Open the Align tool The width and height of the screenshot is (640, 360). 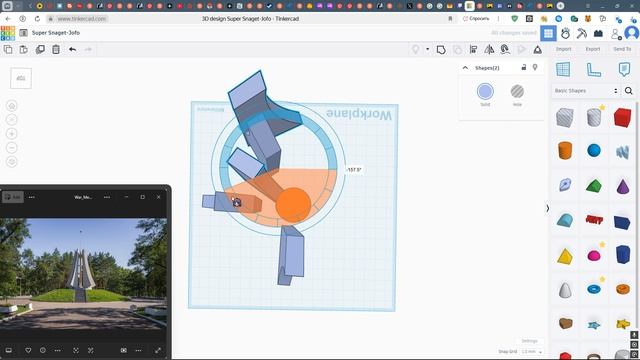473,50
